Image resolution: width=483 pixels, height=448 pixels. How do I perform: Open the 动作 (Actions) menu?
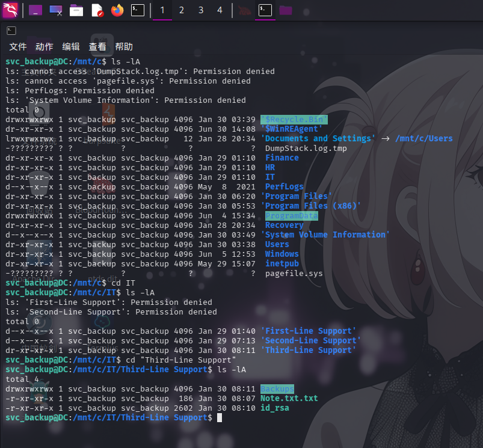click(x=45, y=46)
